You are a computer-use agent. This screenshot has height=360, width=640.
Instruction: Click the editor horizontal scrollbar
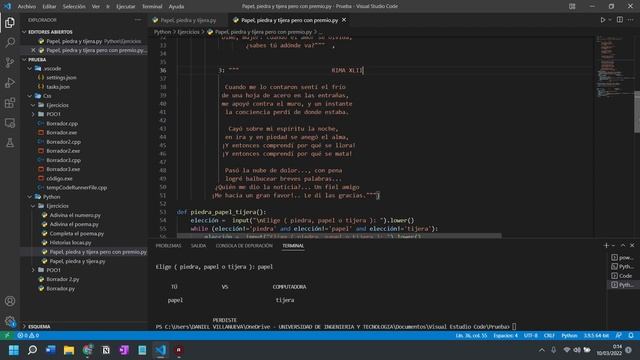[x=339, y=236]
